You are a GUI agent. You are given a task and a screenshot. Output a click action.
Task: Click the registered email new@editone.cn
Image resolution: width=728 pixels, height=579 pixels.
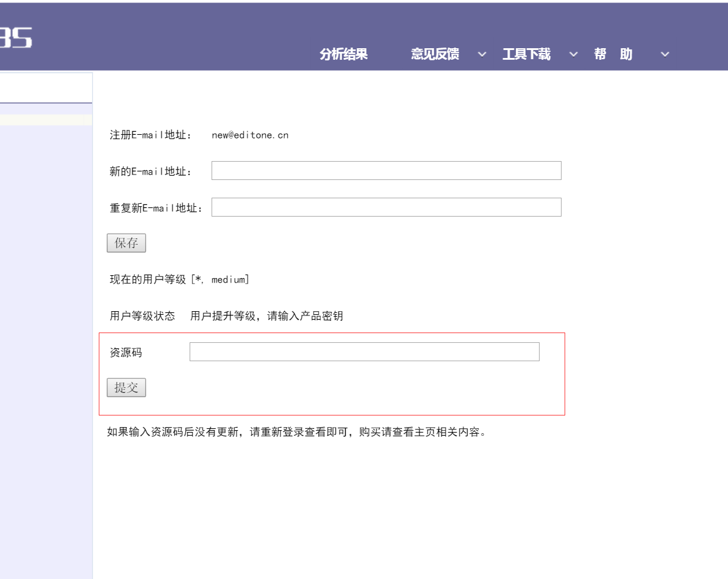250,135
